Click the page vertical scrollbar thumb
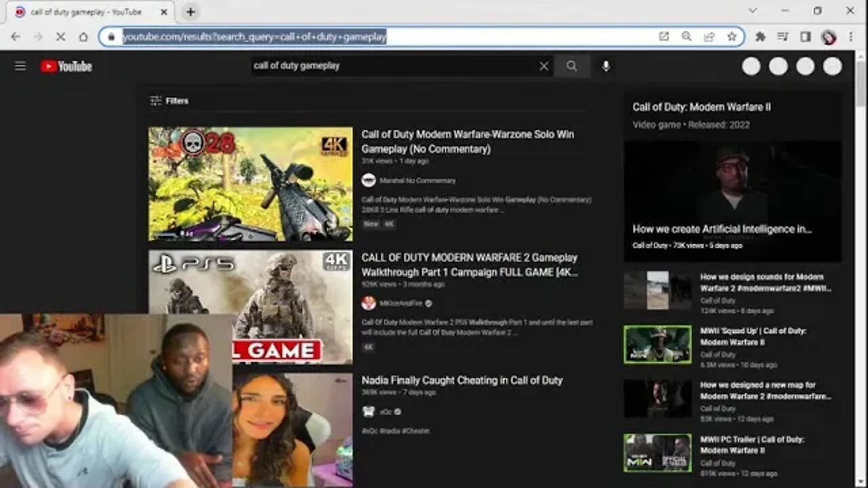The image size is (868, 488). [x=861, y=85]
